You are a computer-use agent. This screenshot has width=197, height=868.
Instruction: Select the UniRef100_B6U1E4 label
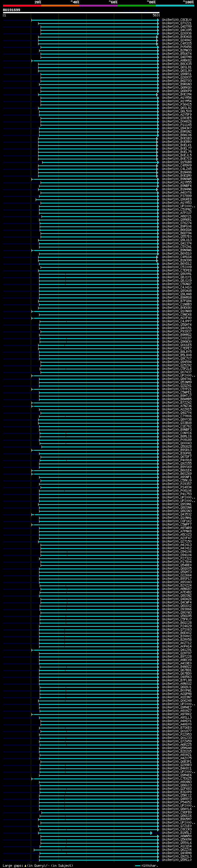[177, 470]
